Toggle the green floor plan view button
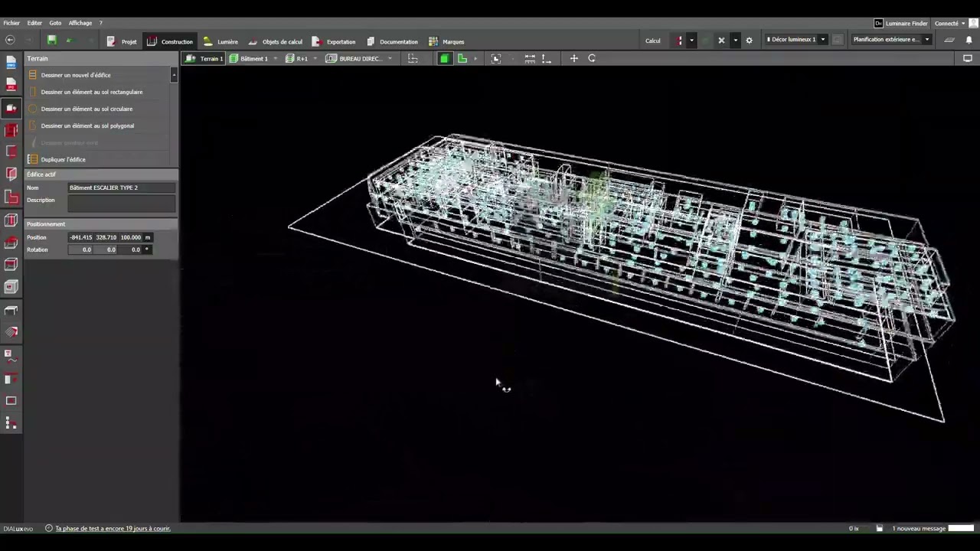980x551 pixels. pos(462,58)
